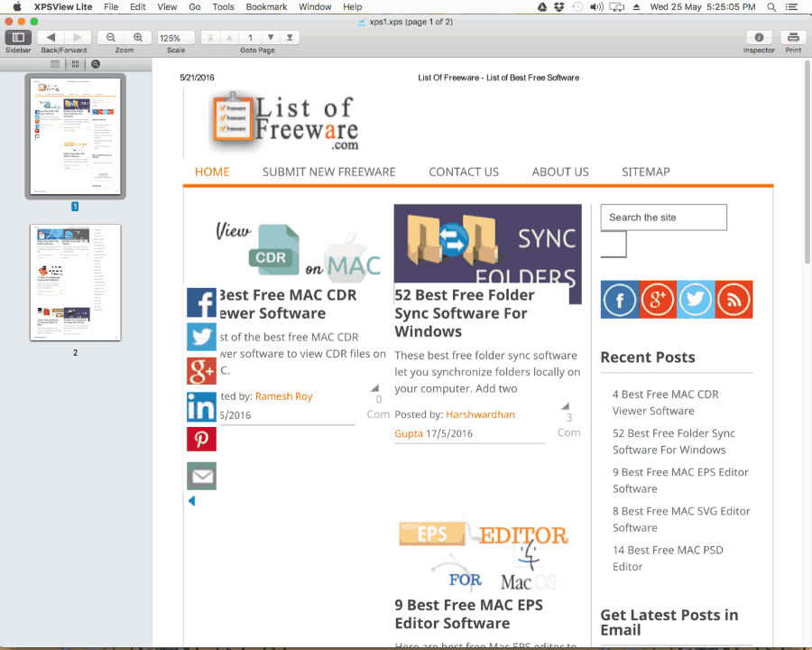Open the Help menu
The width and height of the screenshot is (812, 650).
(x=352, y=6)
